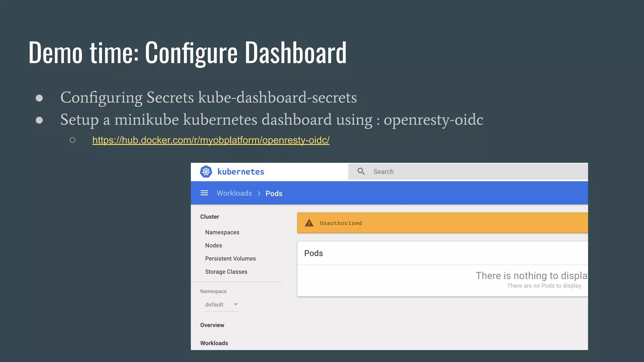The height and width of the screenshot is (362, 644).
Task: Open Storage Classes in sidebar
Action: 226,272
